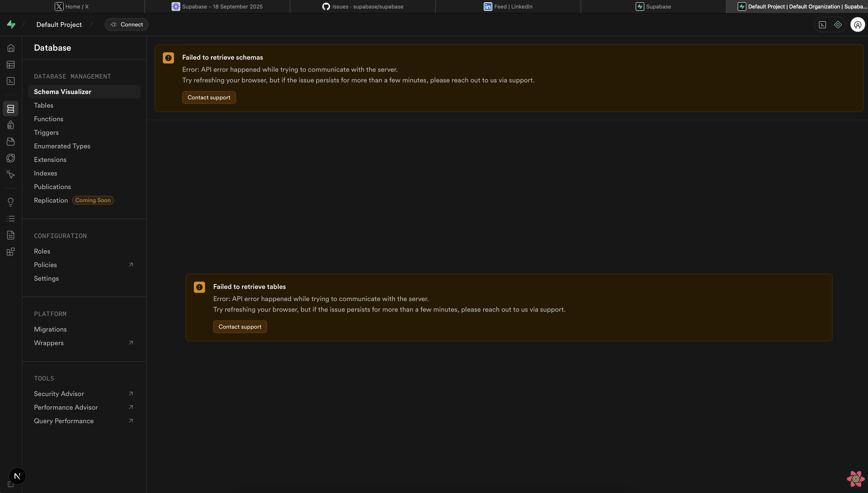
Task: Open Edge Functions from the icon rail
Action: 10,158
